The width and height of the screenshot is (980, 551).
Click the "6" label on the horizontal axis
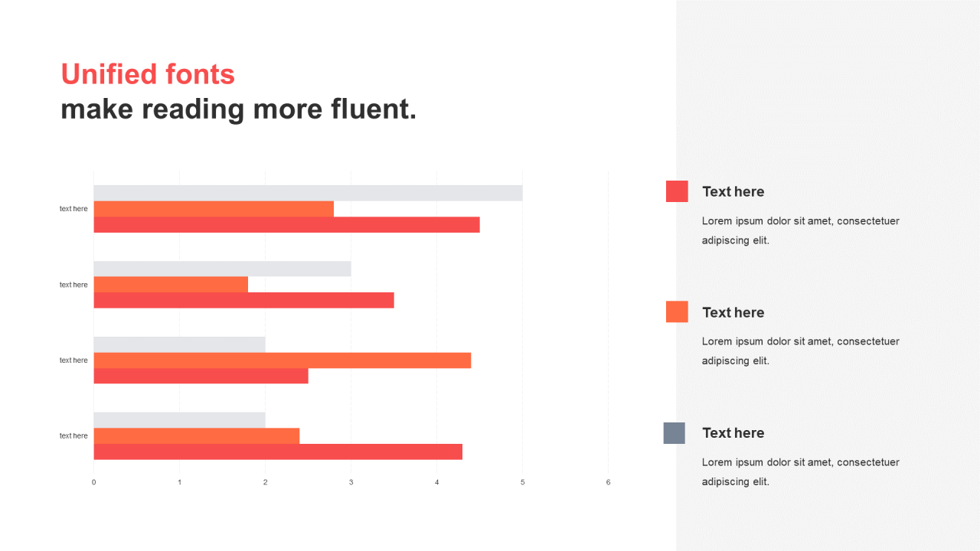pyautogui.click(x=608, y=482)
